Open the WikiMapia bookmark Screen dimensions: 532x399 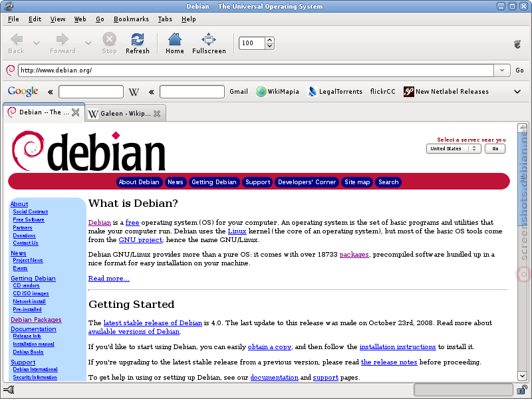coord(277,92)
